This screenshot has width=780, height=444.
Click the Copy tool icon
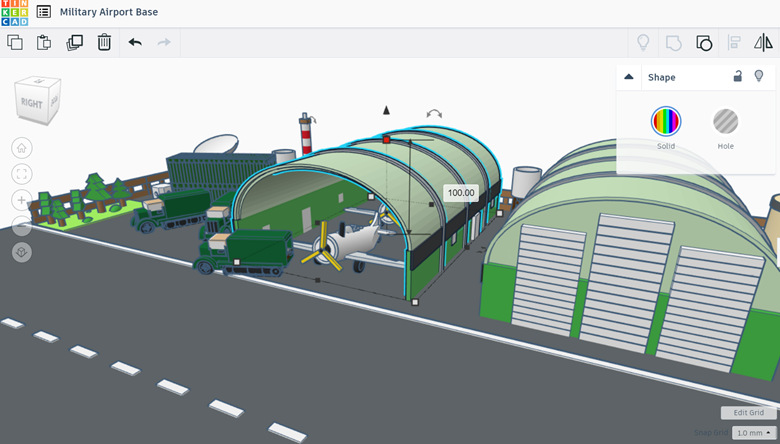pos(15,42)
